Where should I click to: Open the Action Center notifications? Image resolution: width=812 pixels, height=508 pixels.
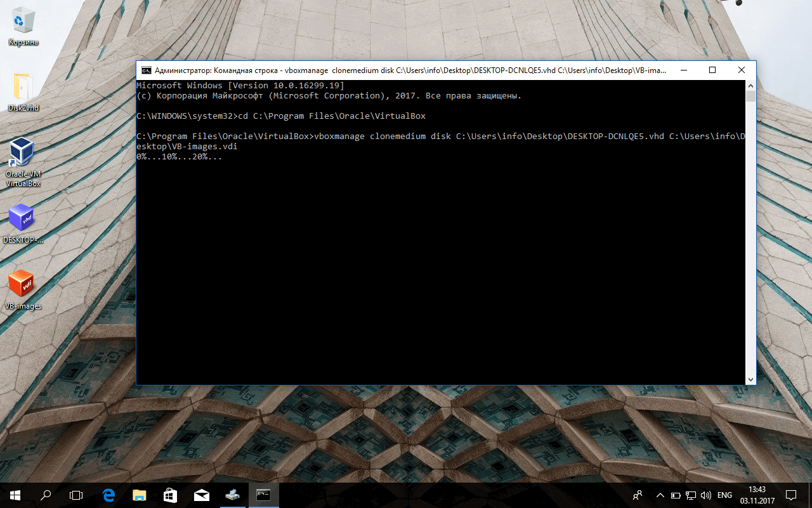click(792, 495)
